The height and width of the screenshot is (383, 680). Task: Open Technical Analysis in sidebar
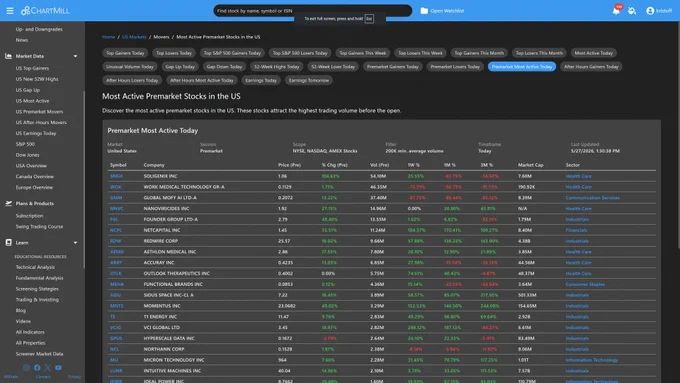tap(35, 267)
